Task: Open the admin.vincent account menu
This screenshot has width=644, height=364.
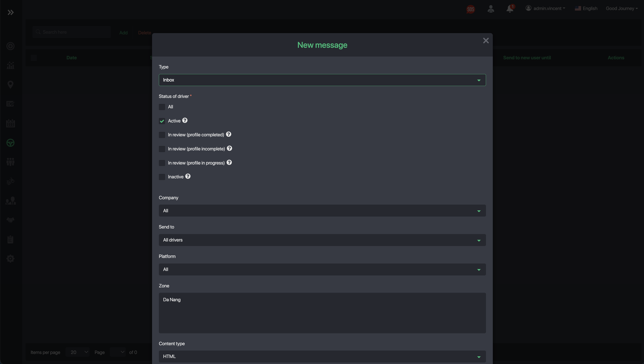Action: tap(545, 9)
